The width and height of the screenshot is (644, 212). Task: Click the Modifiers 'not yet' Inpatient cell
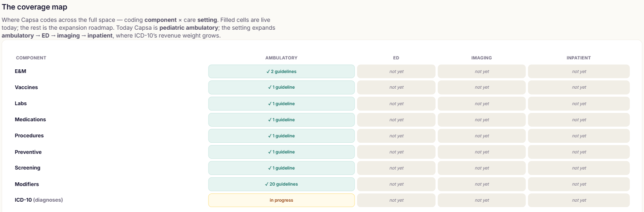click(579, 184)
